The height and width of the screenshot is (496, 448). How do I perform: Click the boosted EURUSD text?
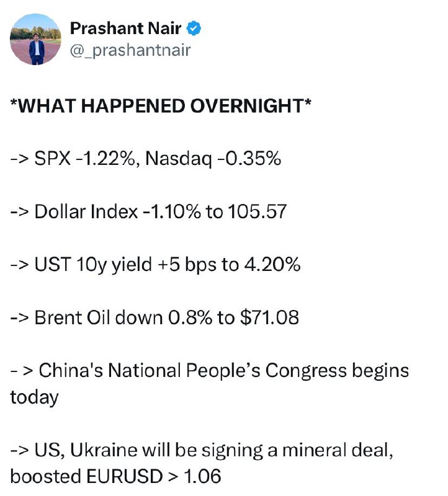click(x=86, y=476)
